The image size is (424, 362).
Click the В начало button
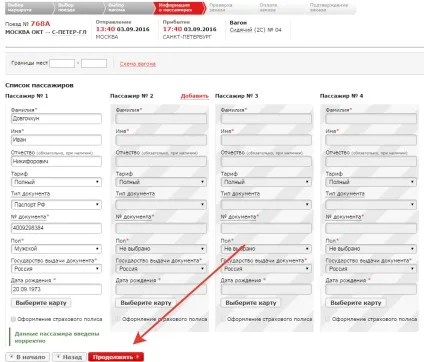[x=28, y=357]
